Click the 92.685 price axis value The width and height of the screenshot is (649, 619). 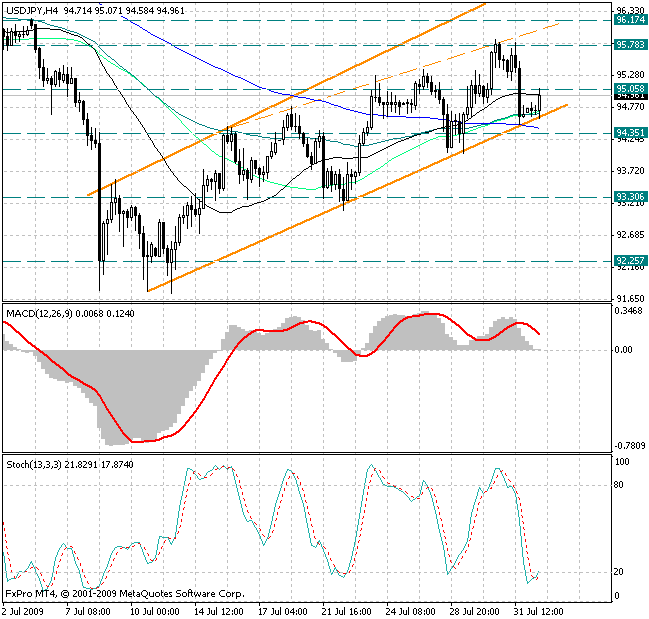click(630, 235)
